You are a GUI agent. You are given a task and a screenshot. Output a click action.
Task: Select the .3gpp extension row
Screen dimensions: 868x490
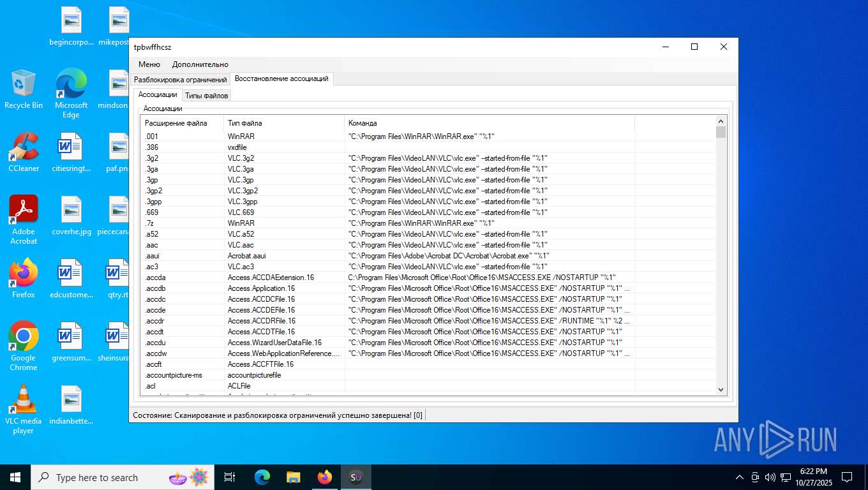pyautogui.click(x=428, y=201)
